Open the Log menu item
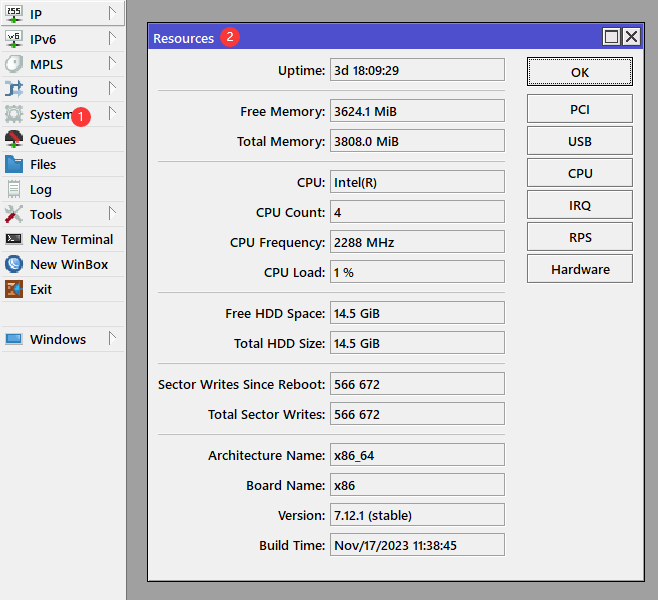 tap(63, 189)
